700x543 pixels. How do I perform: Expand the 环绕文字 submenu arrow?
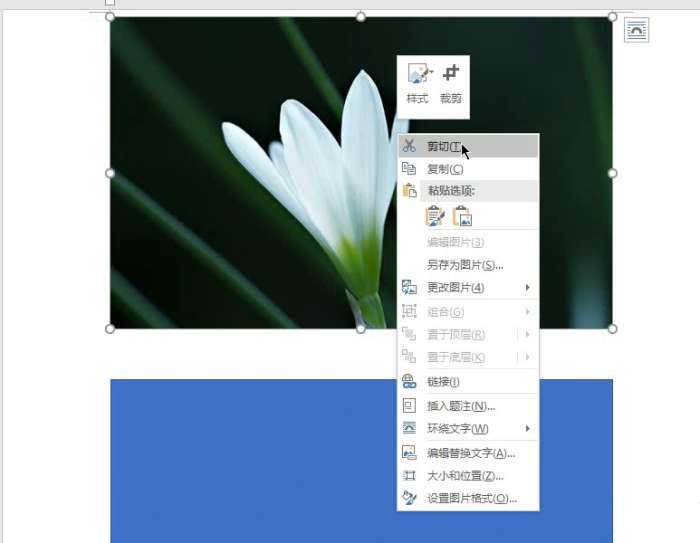point(528,428)
